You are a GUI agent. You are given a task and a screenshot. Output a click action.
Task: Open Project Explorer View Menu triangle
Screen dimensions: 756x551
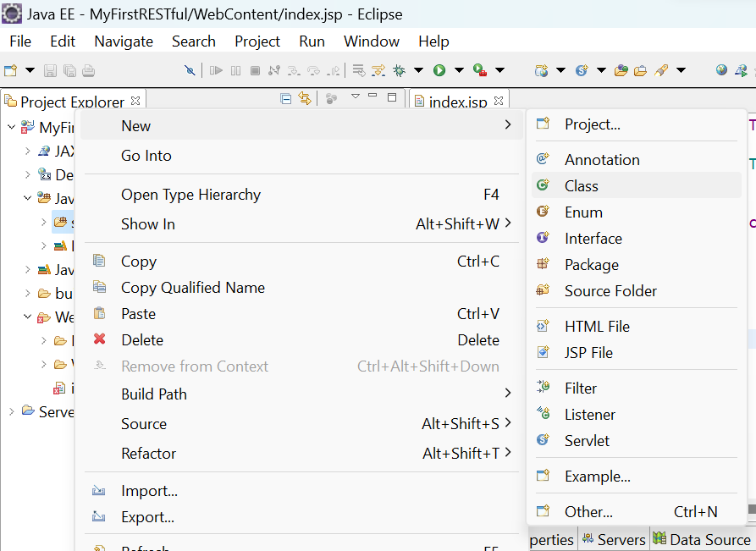click(x=356, y=96)
